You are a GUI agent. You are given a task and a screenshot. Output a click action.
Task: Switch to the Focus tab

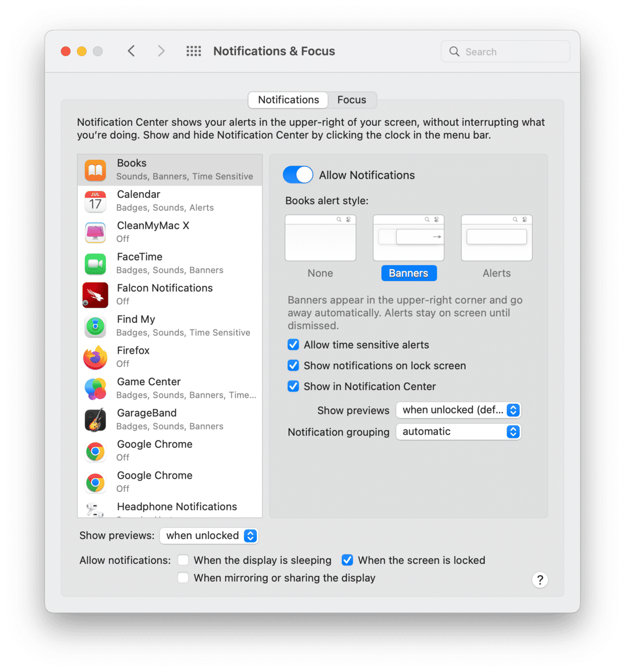(x=352, y=100)
